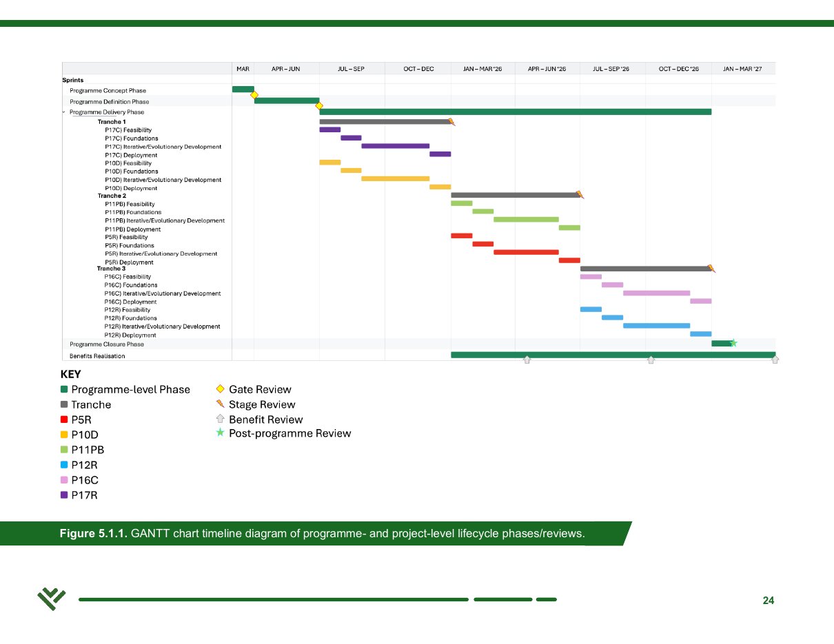Click the green chevron logo in the page footer
The image size is (834, 644).
coord(52,600)
